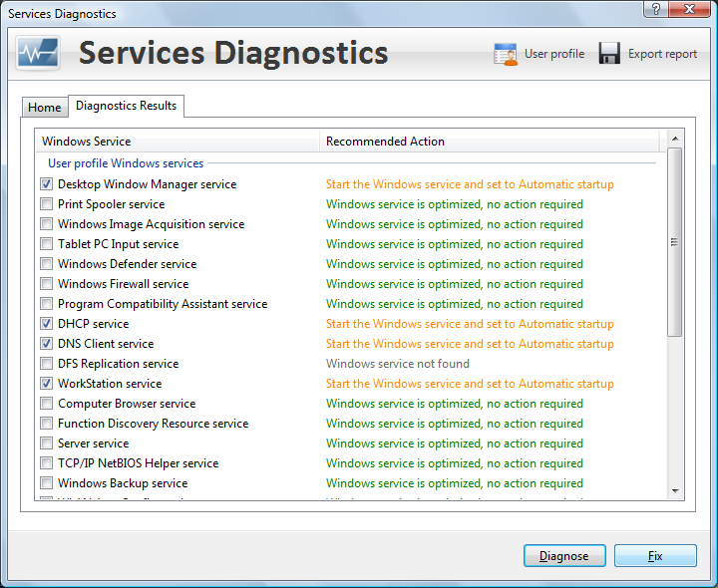The image size is (718, 588).
Task: Select Program Compatibility Assistant service text
Action: (x=163, y=304)
